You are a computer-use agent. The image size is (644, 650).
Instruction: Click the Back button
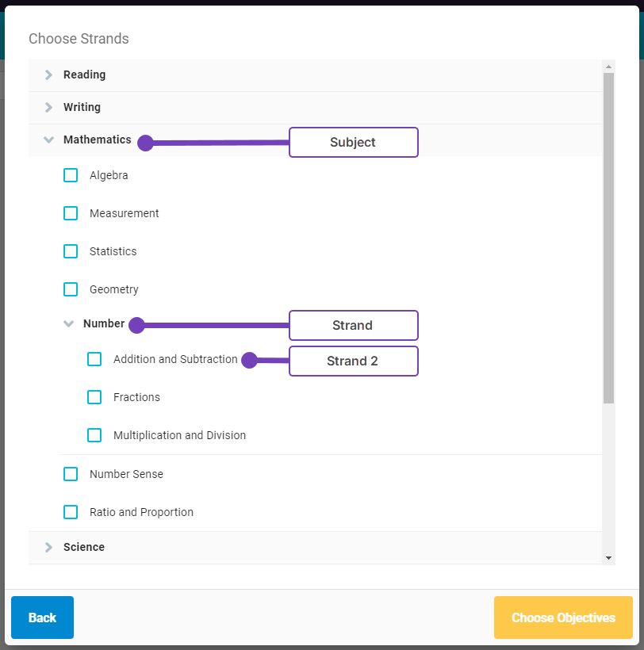coord(42,617)
